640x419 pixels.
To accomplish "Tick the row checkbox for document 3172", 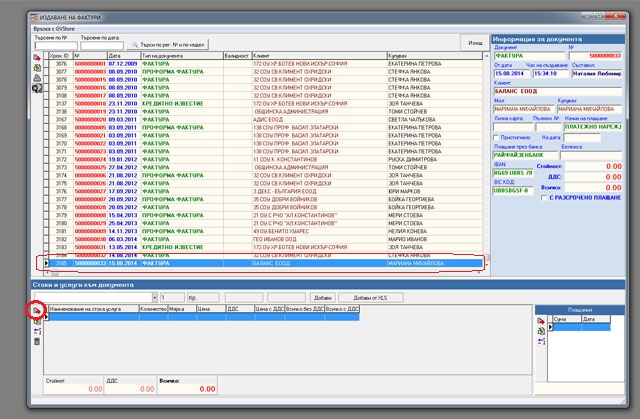I will 46,160.
